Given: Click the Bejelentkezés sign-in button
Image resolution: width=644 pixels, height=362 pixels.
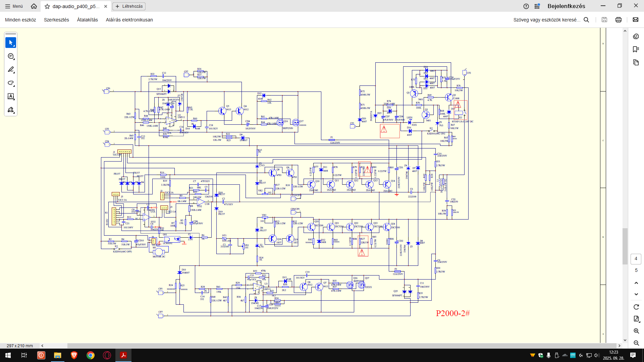Looking at the screenshot, I should [x=566, y=6].
